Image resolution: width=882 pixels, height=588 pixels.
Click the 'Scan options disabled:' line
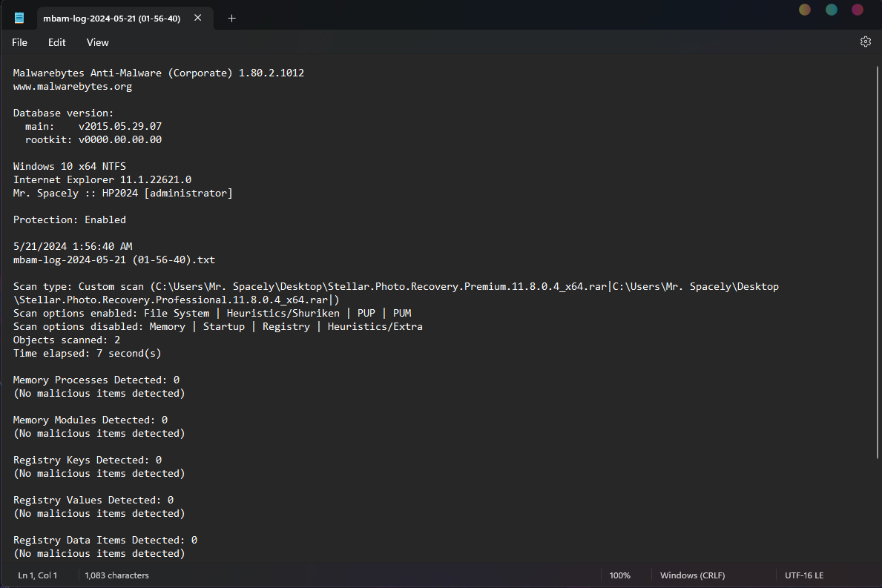tap(218, 327)
